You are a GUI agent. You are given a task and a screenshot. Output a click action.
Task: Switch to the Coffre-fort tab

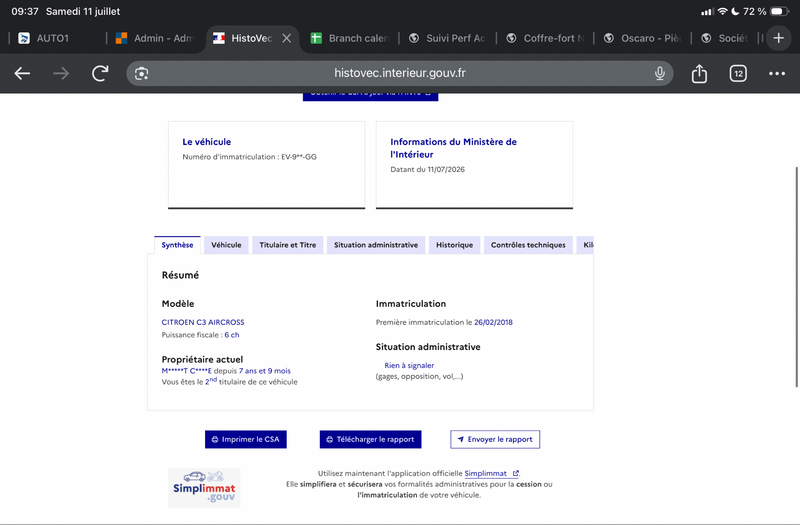[x=545, y=38]
